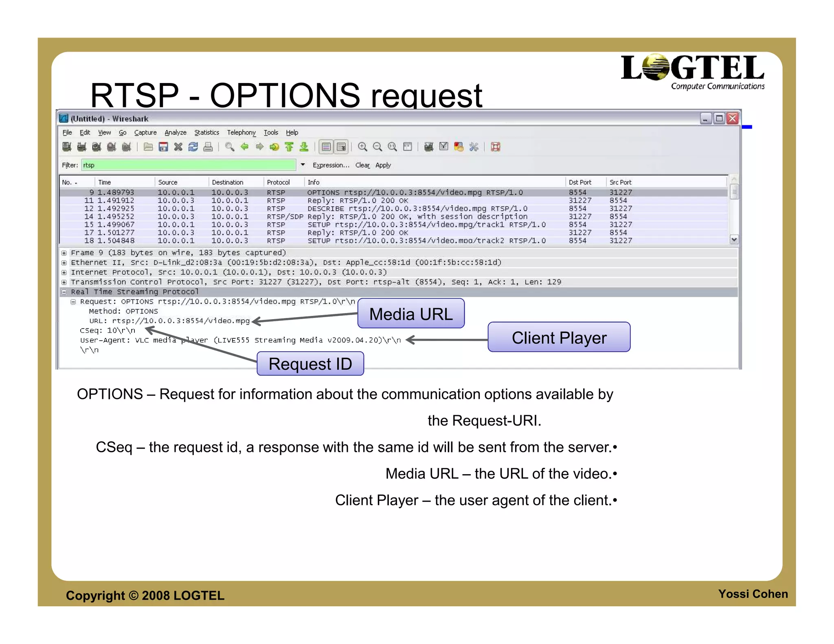Viewport: 834px width, 644px height.
Task: Open a capture file folder icon
Action: click(148, 147)
